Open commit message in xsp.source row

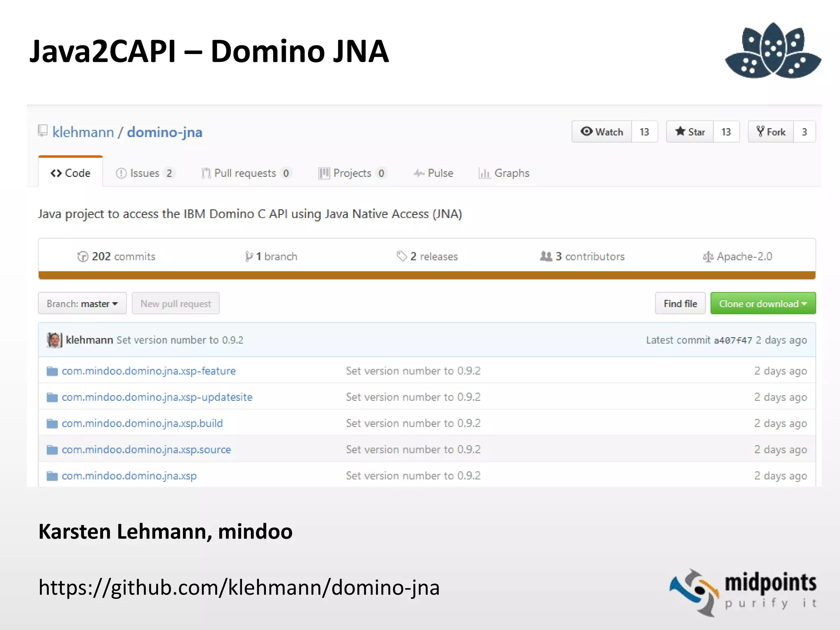tap(413, 450)
